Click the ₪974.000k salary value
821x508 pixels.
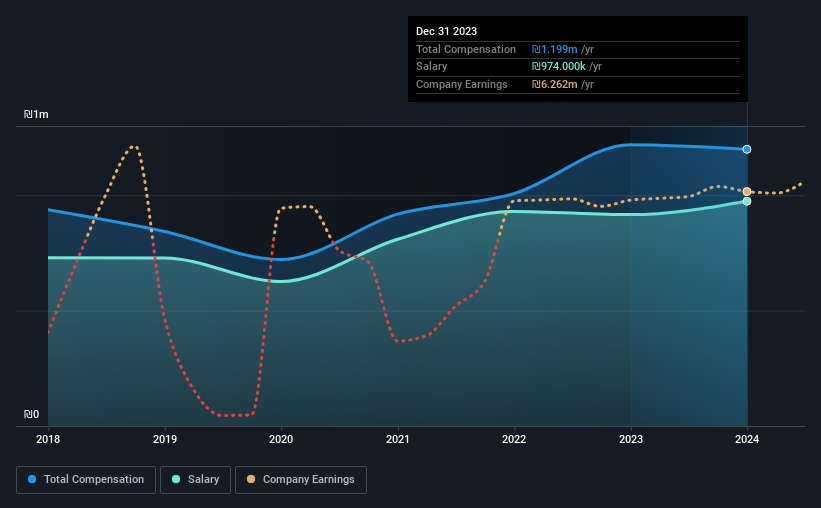point(559,67)
